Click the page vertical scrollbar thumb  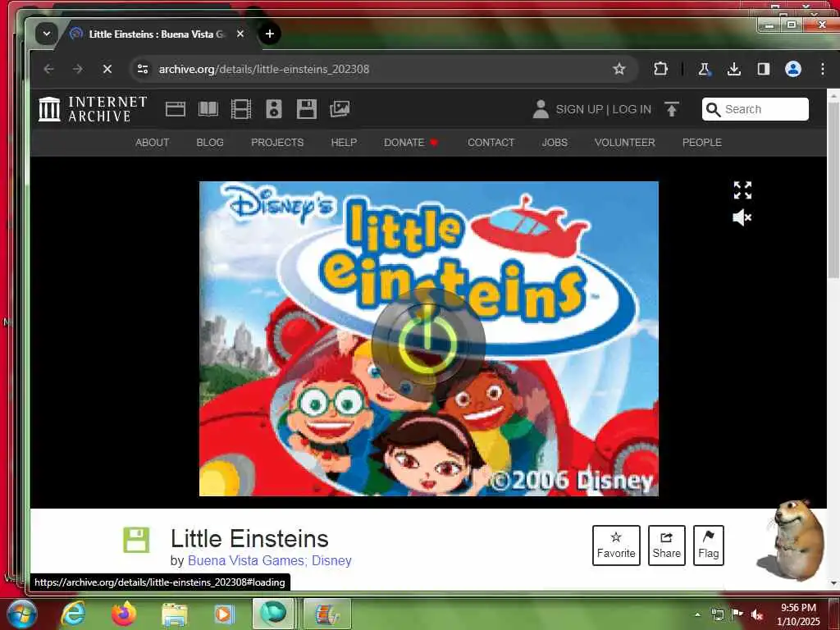pyautogui.click(x=833, y=190)
